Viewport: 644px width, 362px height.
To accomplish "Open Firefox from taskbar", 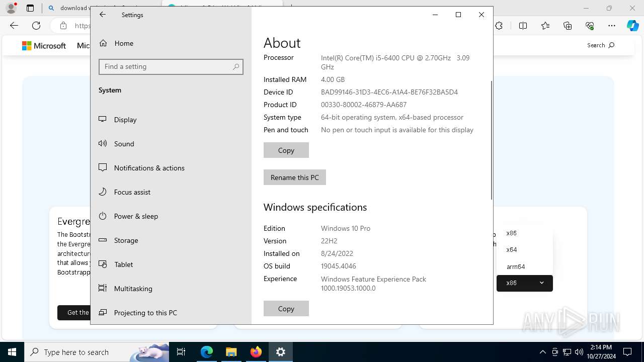I will point(256,352).
